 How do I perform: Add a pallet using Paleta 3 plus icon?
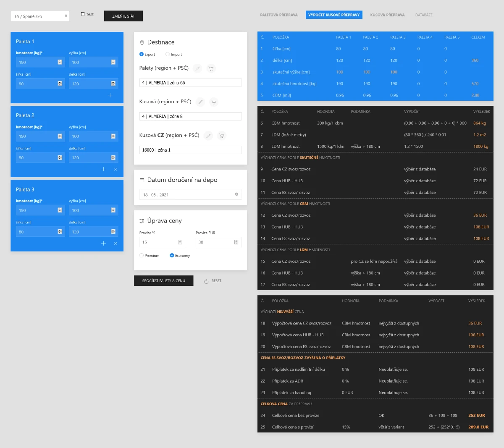point(104,244)
